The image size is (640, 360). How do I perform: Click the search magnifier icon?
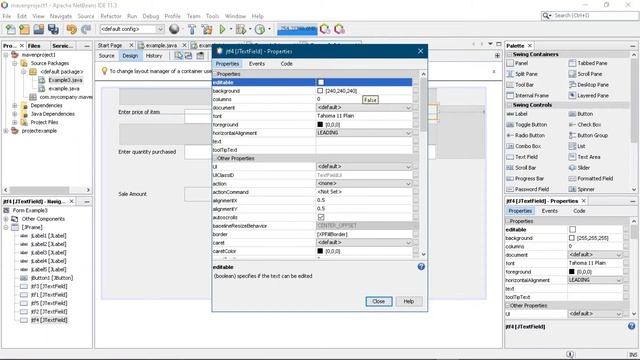coord(546,16)
